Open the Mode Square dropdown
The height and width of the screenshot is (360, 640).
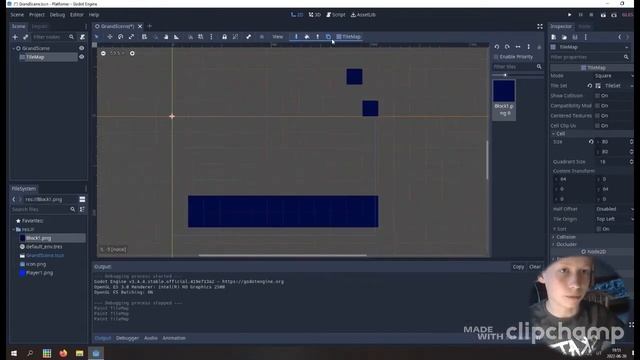point(613,76)
